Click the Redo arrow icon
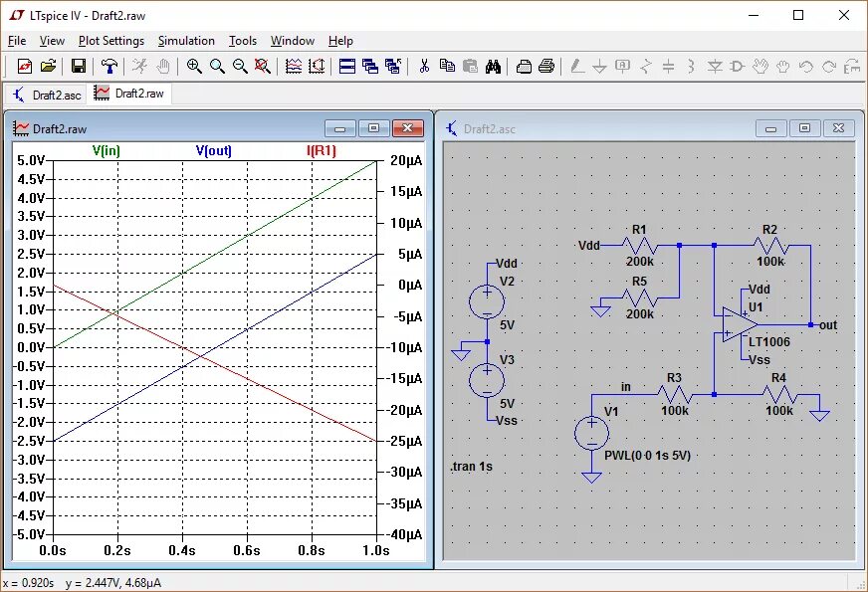Viewport: 868px width, 592px height. [829, 67]
